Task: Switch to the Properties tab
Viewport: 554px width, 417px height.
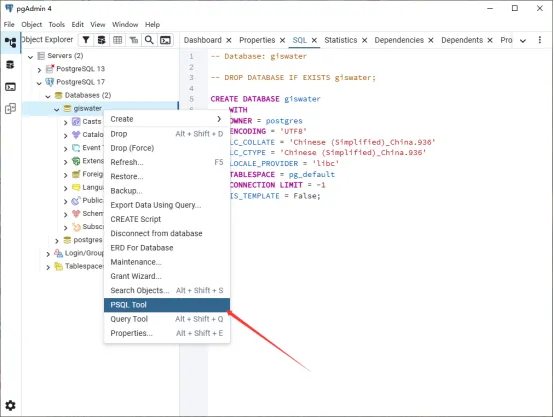Action: click(x=257, y=40)
